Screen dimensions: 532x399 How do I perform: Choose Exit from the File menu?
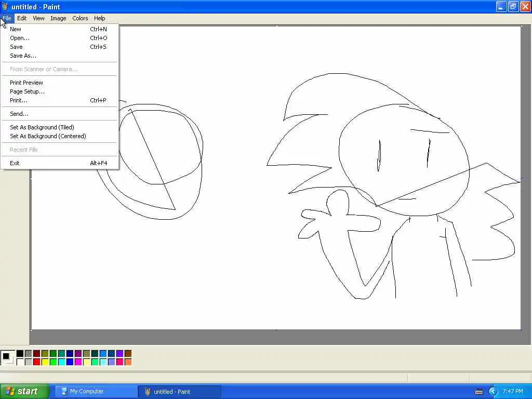click(x=59, y=163)
